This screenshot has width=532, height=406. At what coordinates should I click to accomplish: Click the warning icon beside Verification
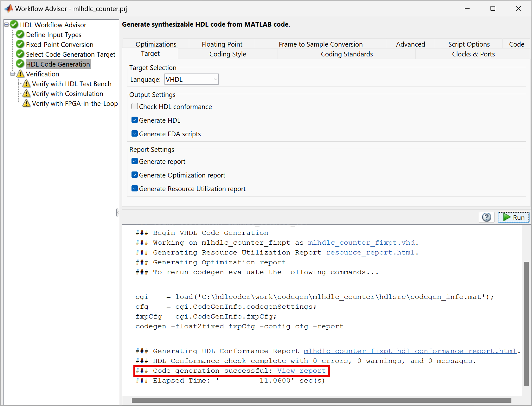click(x=21, y=74)
